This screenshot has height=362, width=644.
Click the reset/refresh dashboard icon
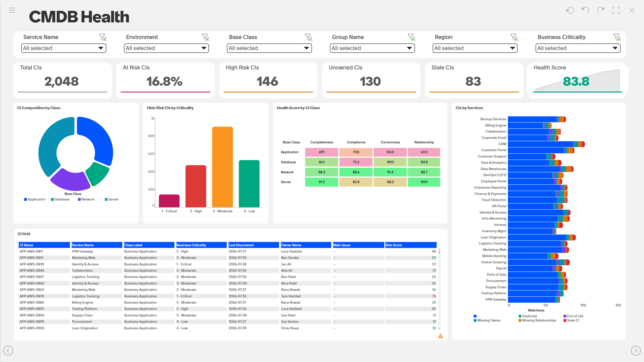point(570,10)
